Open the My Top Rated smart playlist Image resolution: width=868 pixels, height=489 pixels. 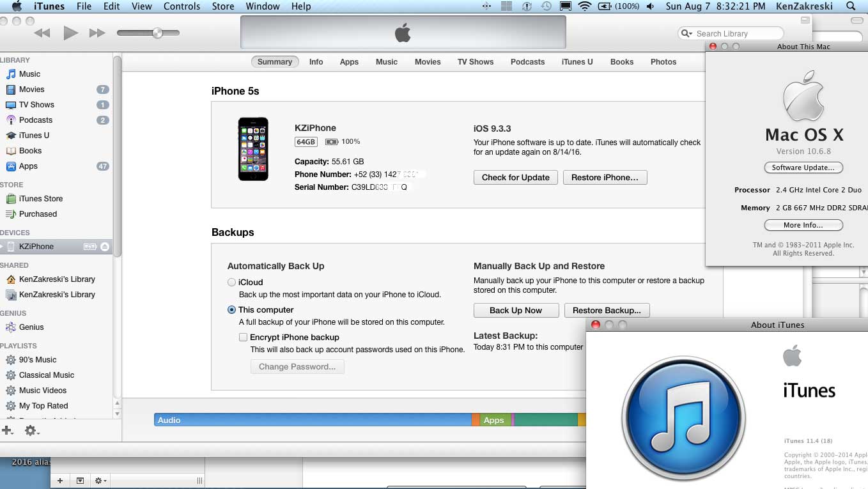point(43,406)
